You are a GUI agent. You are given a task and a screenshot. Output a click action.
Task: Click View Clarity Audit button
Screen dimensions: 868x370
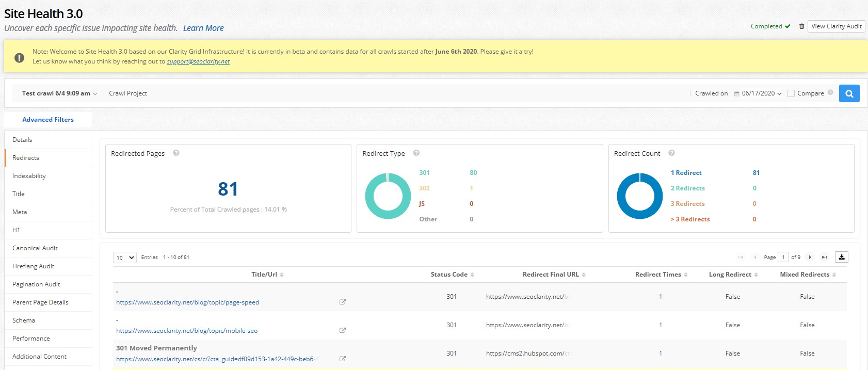(836, 26)
